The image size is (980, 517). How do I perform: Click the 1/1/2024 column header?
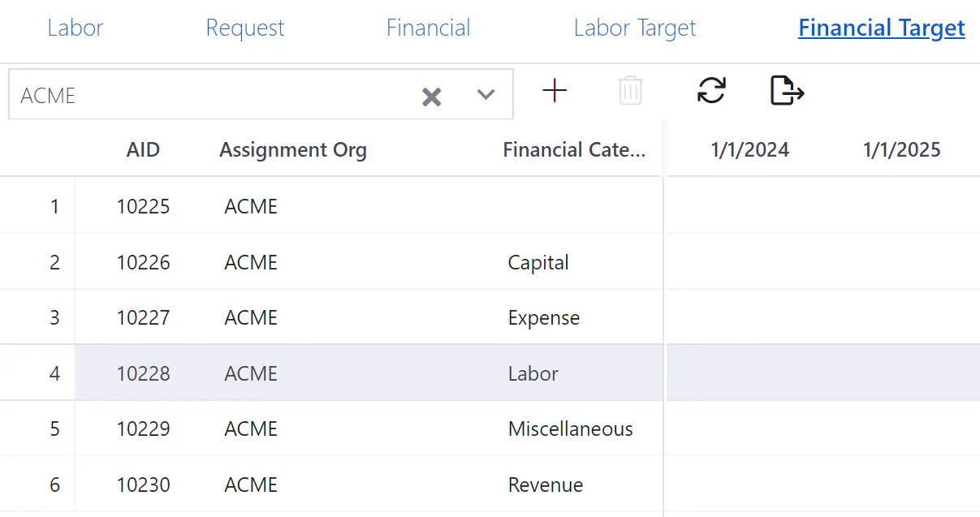[x=750, y=149]
